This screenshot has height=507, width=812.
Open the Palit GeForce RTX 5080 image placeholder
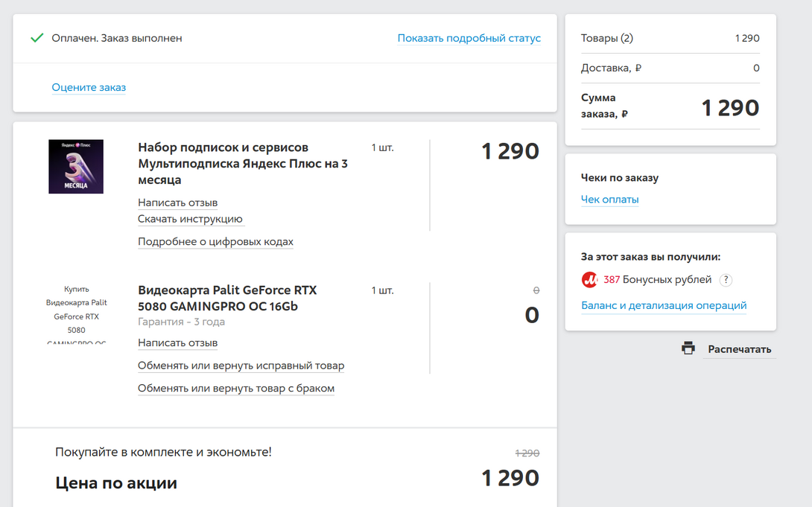(76, 313)
